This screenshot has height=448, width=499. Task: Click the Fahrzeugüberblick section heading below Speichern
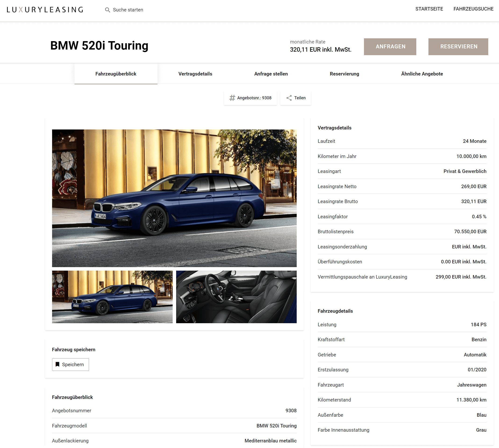(72, 397)
